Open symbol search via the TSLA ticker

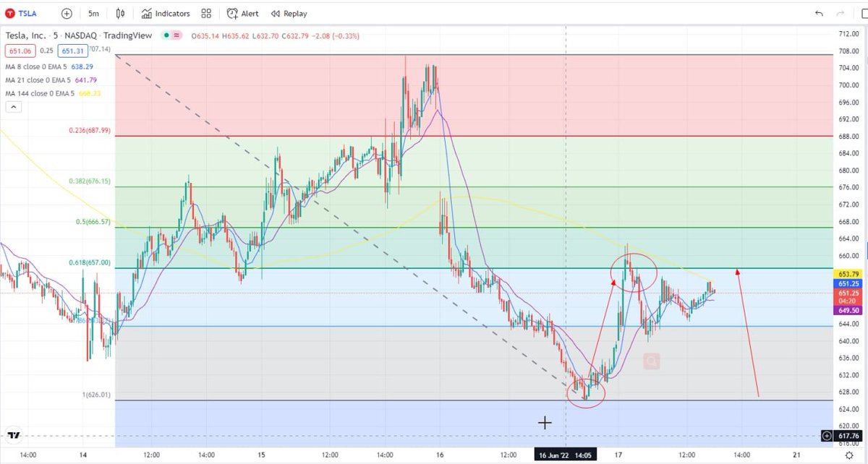pos(22,13)
